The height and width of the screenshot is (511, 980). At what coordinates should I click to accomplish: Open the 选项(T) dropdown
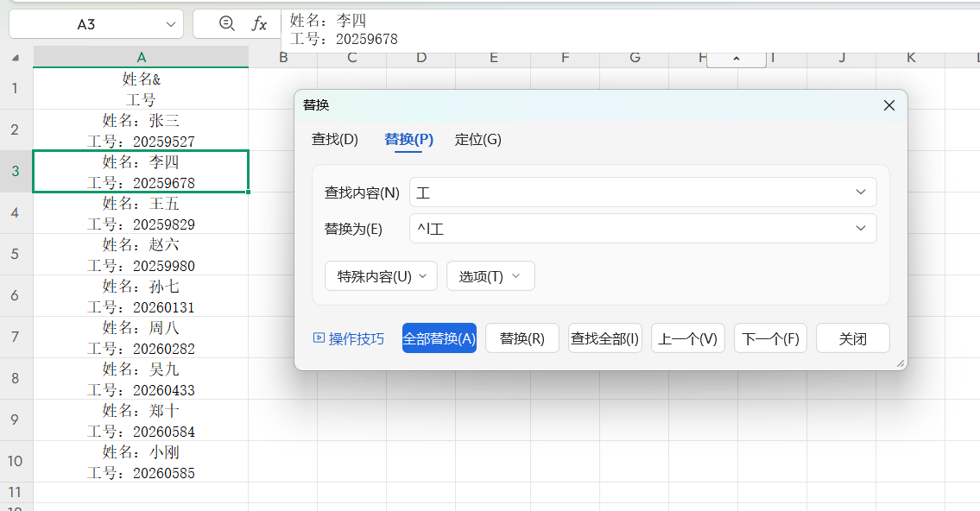tap(490, 275)
